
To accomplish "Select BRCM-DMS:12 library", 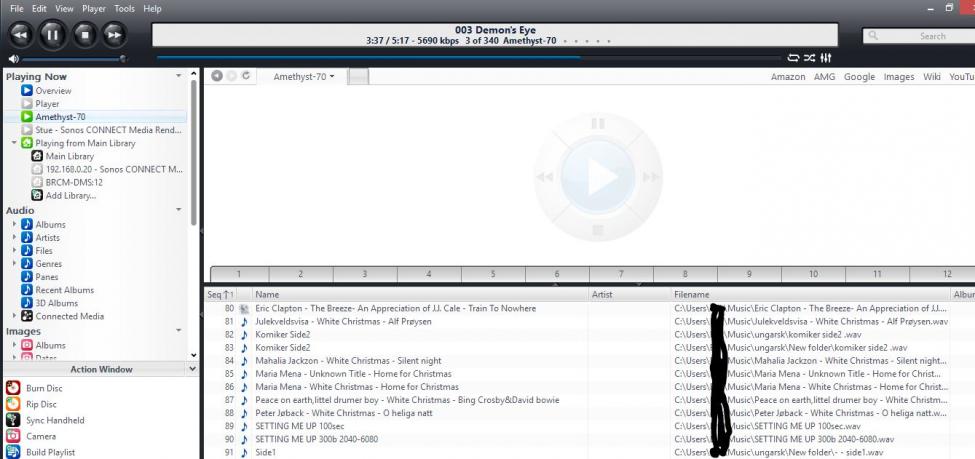I will [x=74, y=182].
